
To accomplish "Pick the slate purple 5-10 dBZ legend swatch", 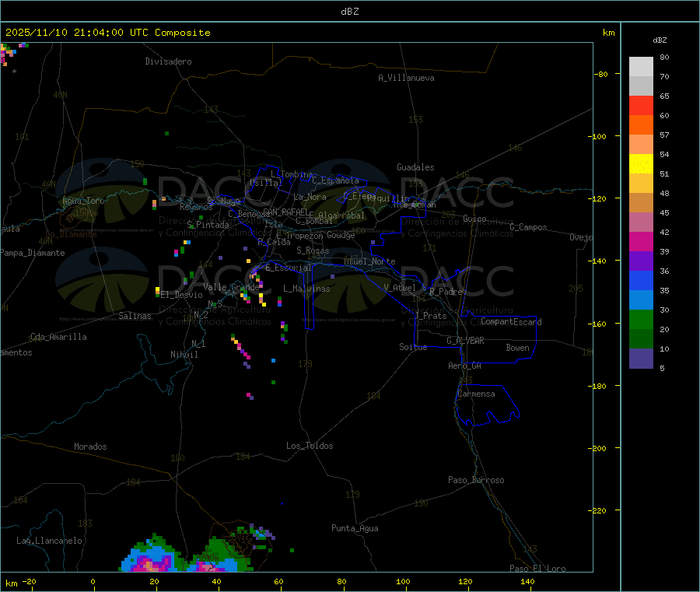I will coord(641,358).
